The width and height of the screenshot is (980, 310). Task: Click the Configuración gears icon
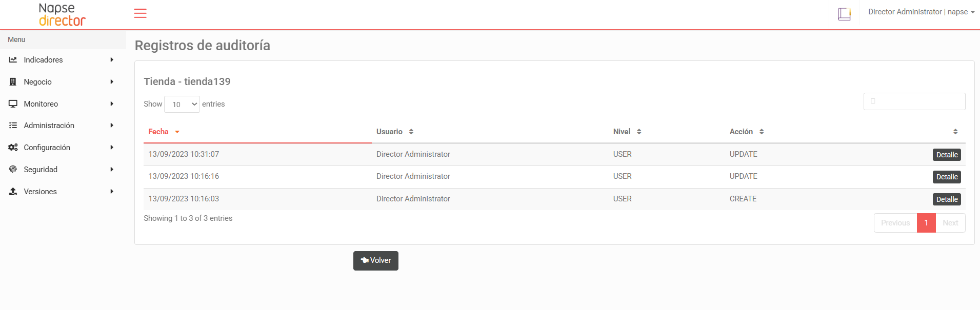(x=13, y=148)
